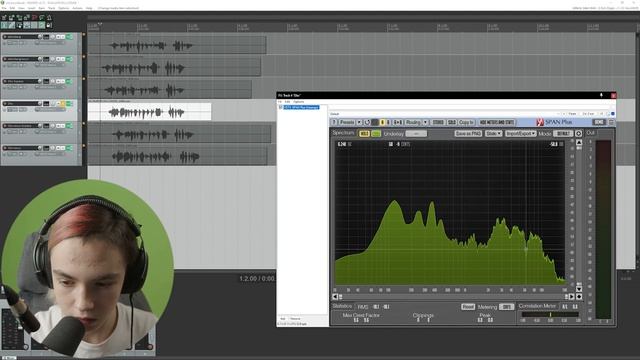Mute the bottom track
Image resolution: width=640 pixels, height=360 pixels.
[x=58, y=148]
